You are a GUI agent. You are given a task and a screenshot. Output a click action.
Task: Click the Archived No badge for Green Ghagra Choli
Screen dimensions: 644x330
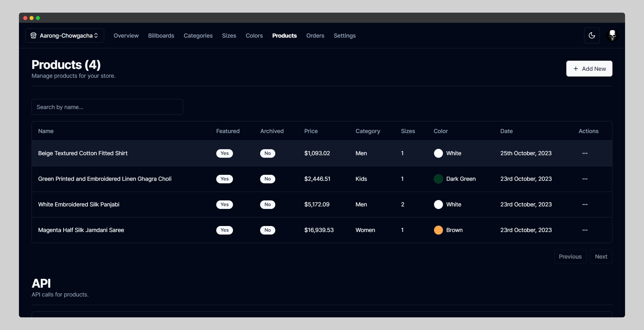(268, 179)
